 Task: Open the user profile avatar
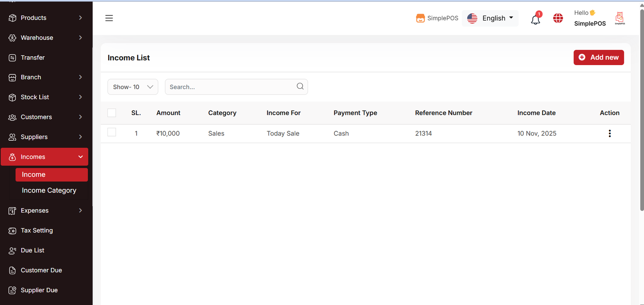[x=619, y=18]
